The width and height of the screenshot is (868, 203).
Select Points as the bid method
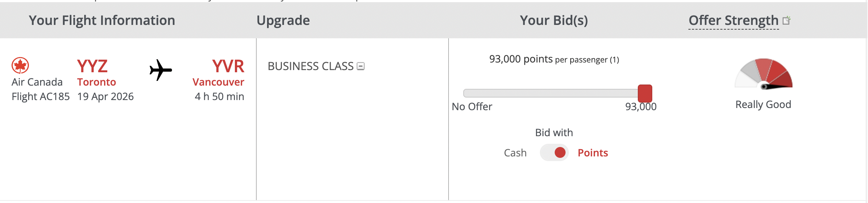pos(593,153)
